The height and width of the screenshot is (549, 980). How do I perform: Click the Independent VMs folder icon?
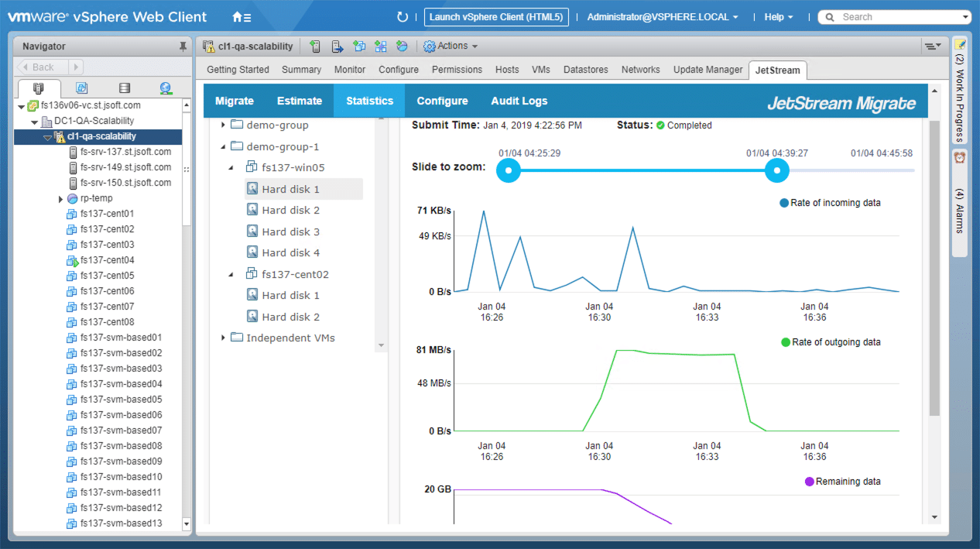(x=237, y=338)
